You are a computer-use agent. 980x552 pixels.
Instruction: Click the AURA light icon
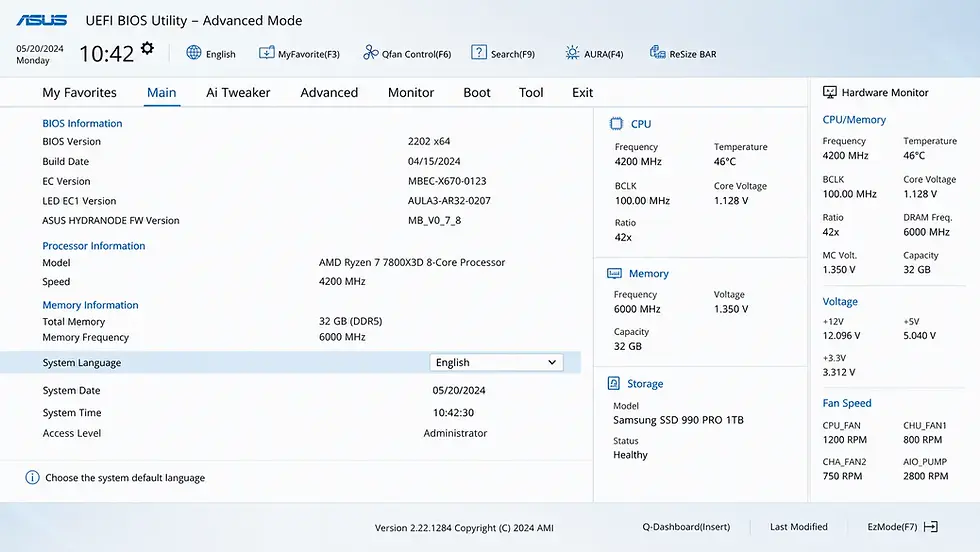coord(572,53)
